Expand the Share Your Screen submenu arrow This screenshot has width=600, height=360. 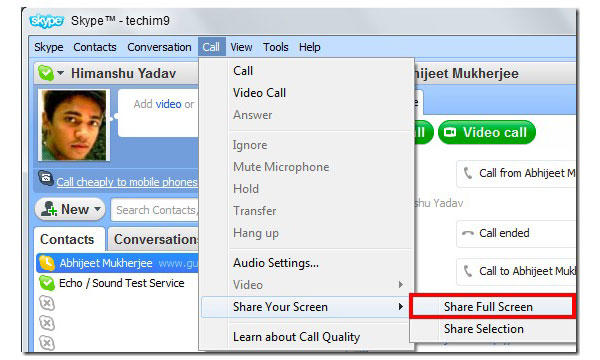click(x=400, y=307)
